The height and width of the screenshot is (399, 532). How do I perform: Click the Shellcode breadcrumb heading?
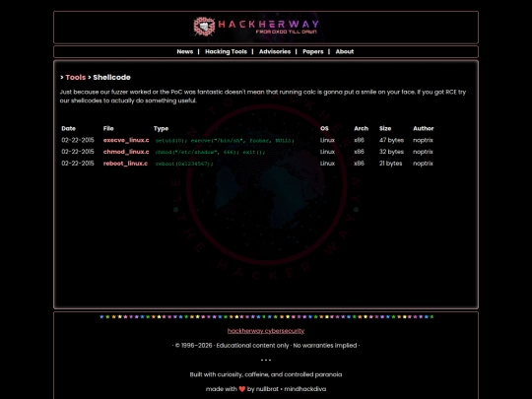click(111, 78)
